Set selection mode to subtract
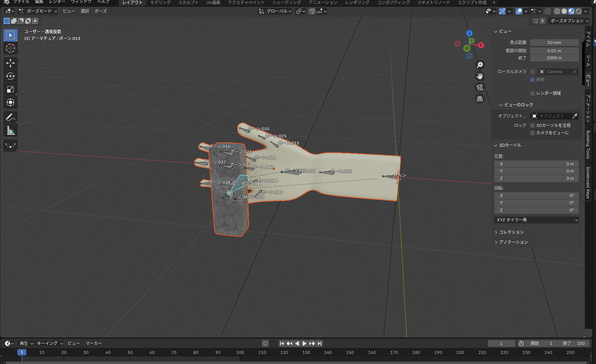596x364 pixels. [x=21, y=21]
